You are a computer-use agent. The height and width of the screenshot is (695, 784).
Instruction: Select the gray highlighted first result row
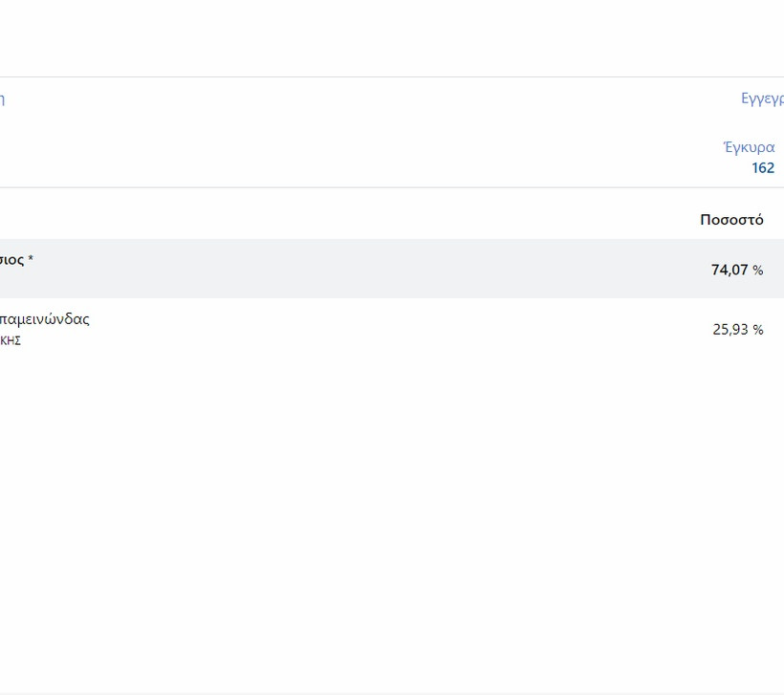pos(382,269)
